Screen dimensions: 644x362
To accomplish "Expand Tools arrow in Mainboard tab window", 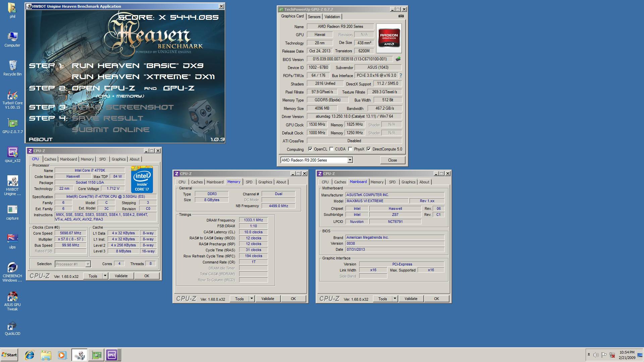I will pos(395,299).
